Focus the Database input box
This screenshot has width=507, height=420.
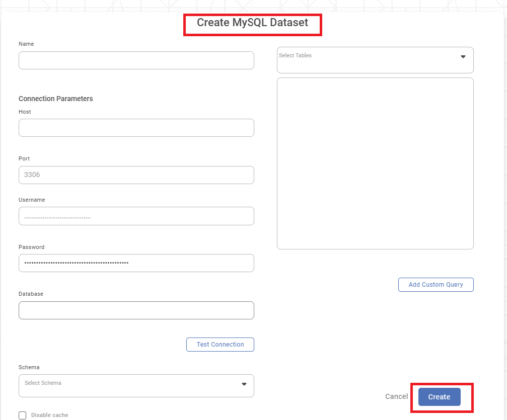pos(136,310)
